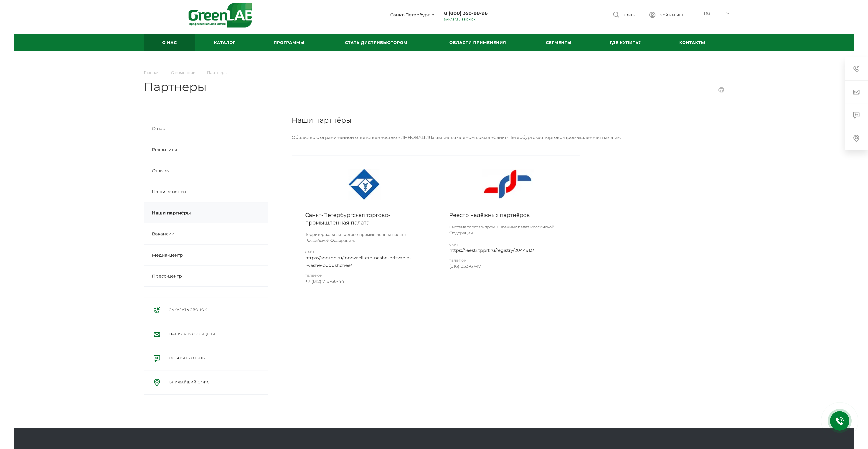The width and height of the screenshot is (868, 449).
Task: Open the КОНТАКТЫ menu item
Action: (692, 43)
